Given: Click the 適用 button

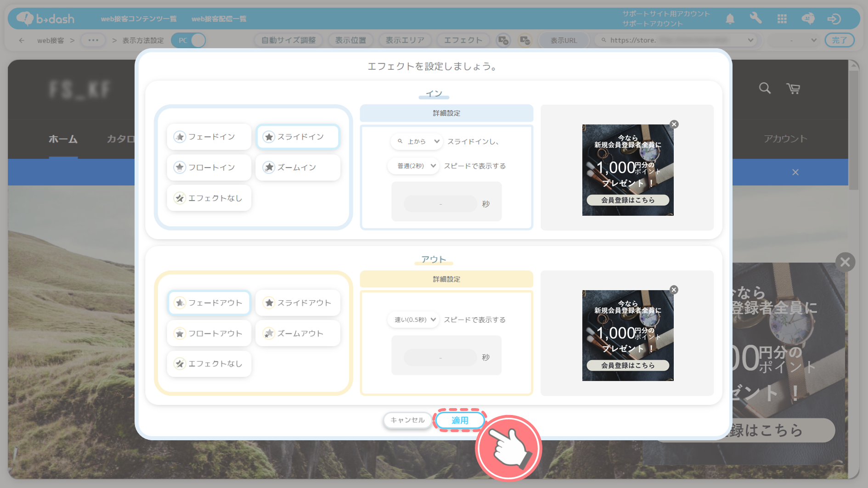Looking at the screenshot, I should [x=460, y=420].
